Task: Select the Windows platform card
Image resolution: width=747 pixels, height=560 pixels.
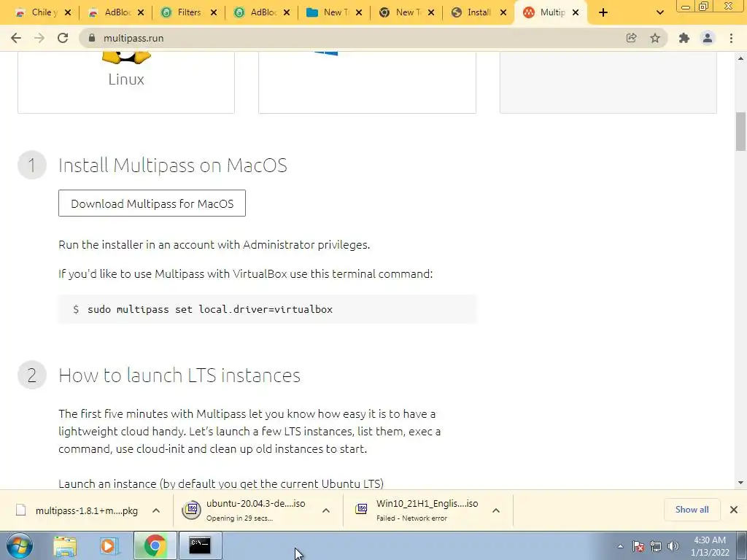Action: (367, 81)
